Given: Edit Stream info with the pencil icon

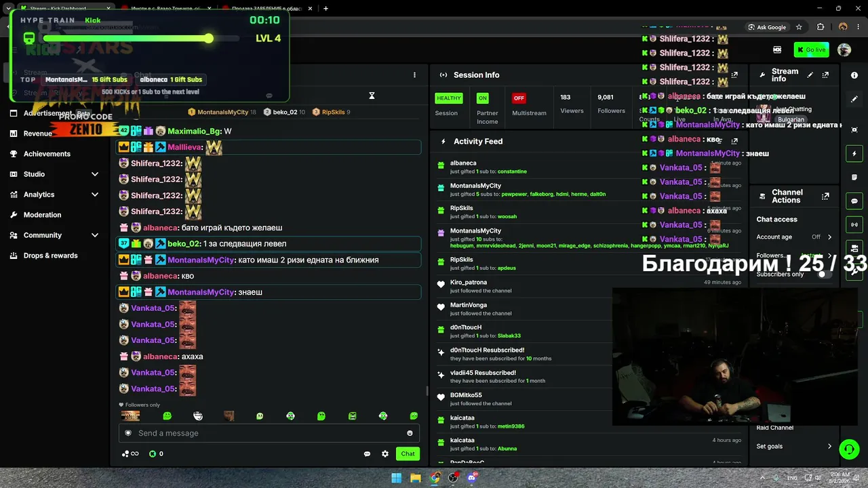Looking at the screenshot, I should click(x=810, y=75).
